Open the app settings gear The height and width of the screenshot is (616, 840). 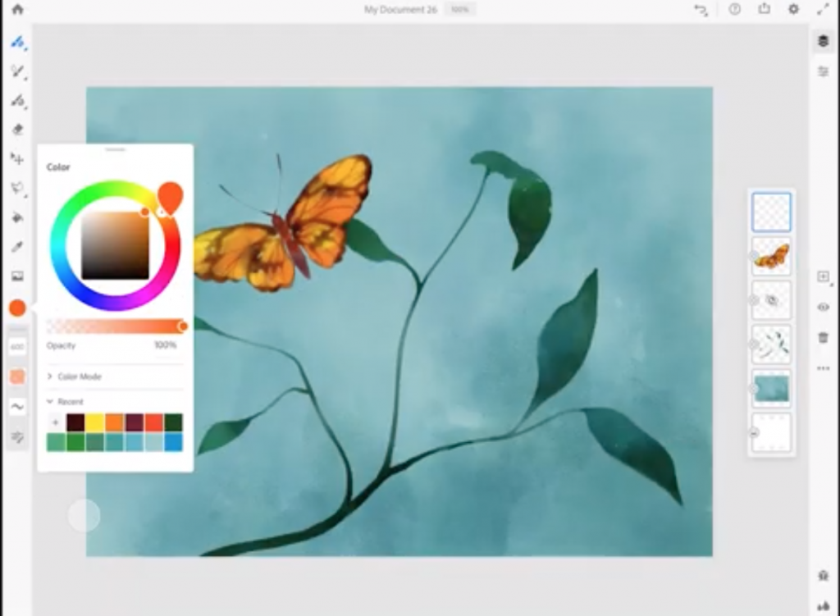(793, 9)
